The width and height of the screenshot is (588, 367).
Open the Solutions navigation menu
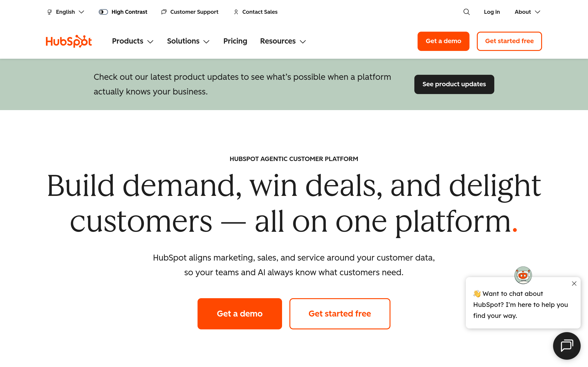[188, 41]
